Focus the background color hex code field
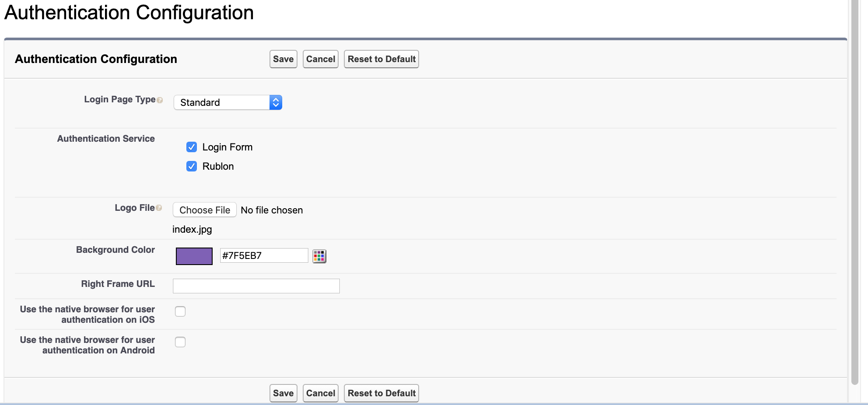The image size is (868, 405). coord(264,255)
